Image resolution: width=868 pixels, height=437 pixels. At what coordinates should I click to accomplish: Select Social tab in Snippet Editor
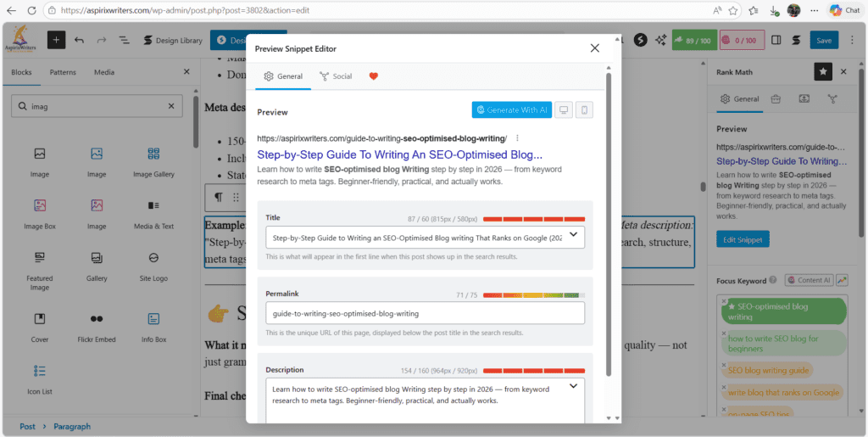pyautogui.click(x=336, y=76)
